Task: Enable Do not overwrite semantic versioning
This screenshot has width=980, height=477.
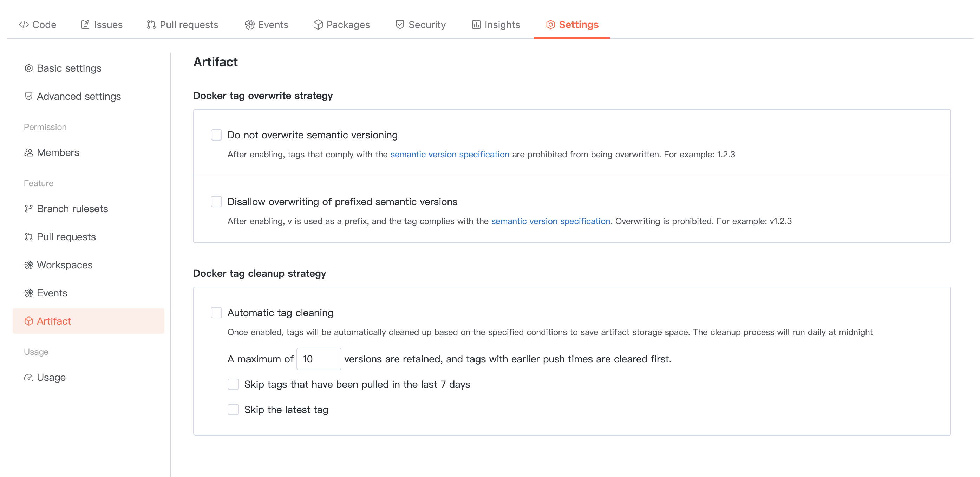Action: click(216, 135)
